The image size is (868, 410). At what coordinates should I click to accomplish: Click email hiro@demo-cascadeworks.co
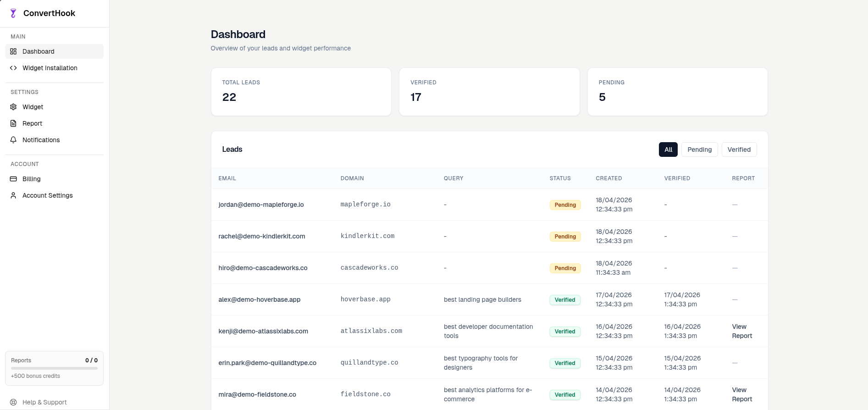[x=263, y=268]
